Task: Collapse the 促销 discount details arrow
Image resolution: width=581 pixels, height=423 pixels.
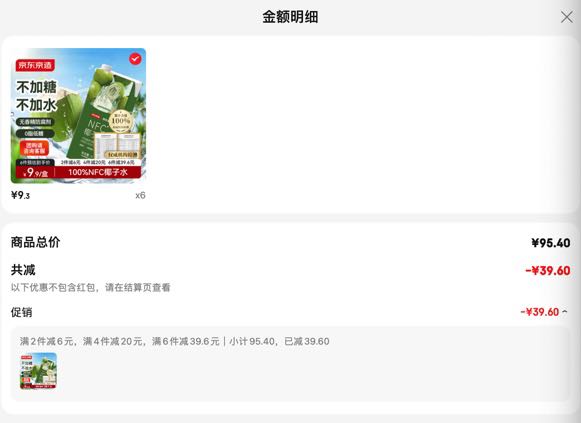Action: (x=564, y=312)
